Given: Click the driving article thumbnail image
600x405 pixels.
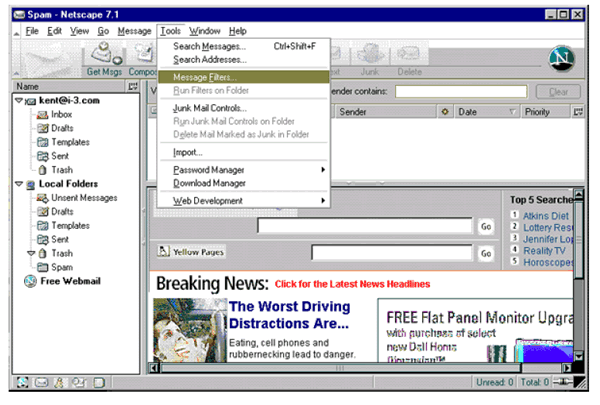Looking at the screenshot, I should point(190,330).
